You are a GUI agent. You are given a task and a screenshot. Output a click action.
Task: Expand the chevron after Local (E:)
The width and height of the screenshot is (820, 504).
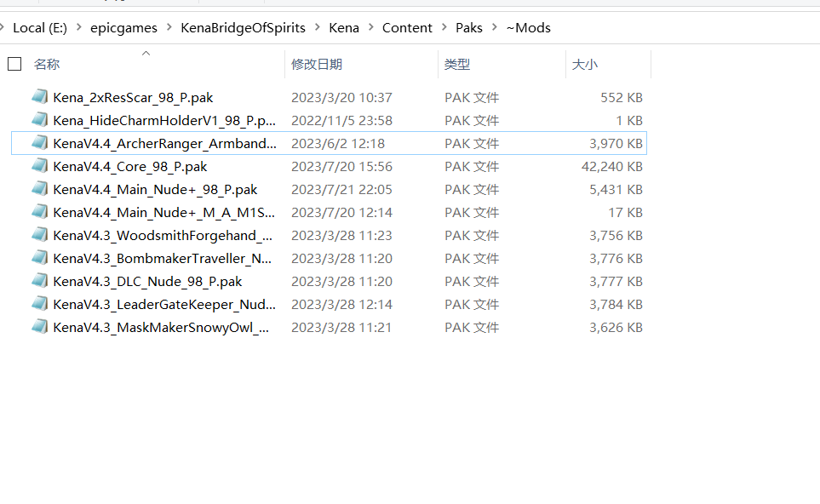click(79, 26)
